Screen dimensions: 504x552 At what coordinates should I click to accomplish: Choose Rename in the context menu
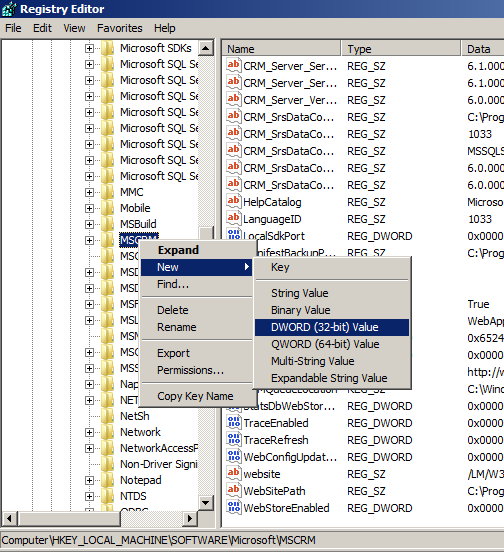[x=196, y=327]
